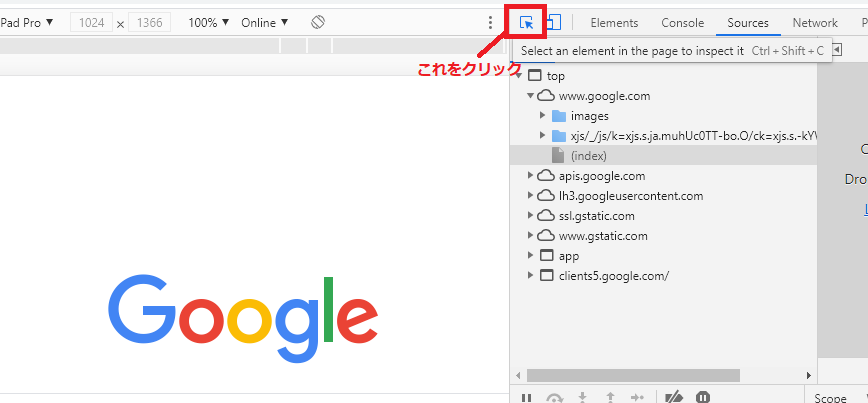Viewport: 868px width, 403px height.
Task: Click the frame icon beside app
Action: pos(546,256)
